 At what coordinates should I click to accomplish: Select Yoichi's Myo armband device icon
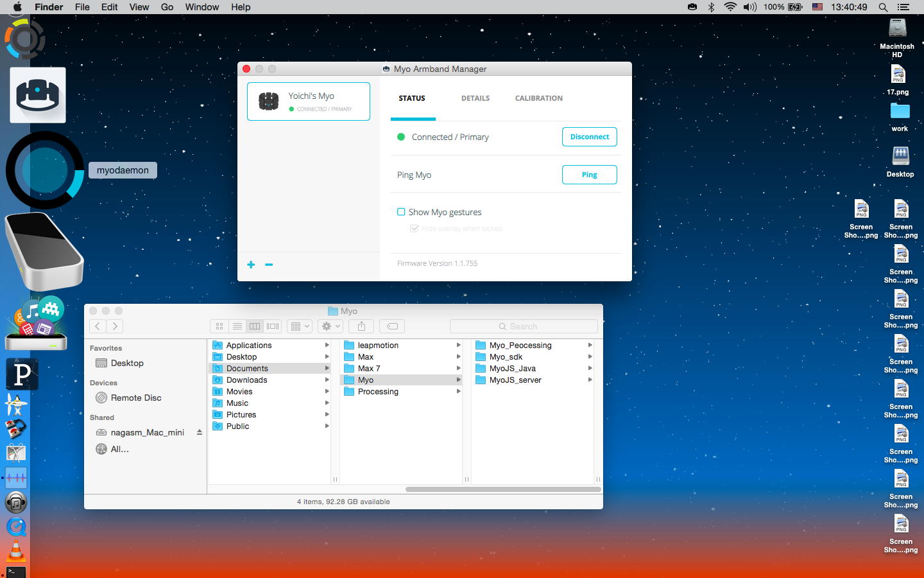tap(268, 101)
